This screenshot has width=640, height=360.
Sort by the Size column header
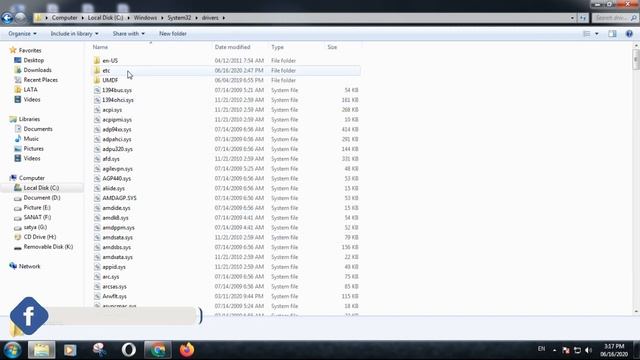click(x=332, y=47)
